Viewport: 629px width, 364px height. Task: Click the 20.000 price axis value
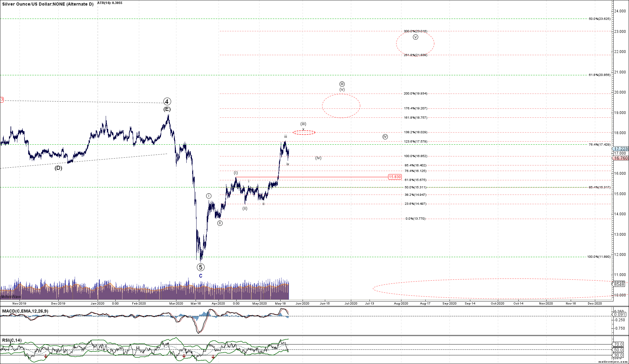[620, 92]
